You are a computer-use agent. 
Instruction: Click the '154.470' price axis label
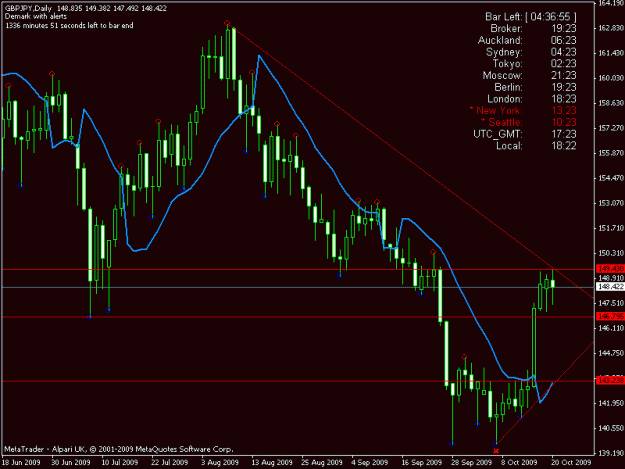pos(611,178)
